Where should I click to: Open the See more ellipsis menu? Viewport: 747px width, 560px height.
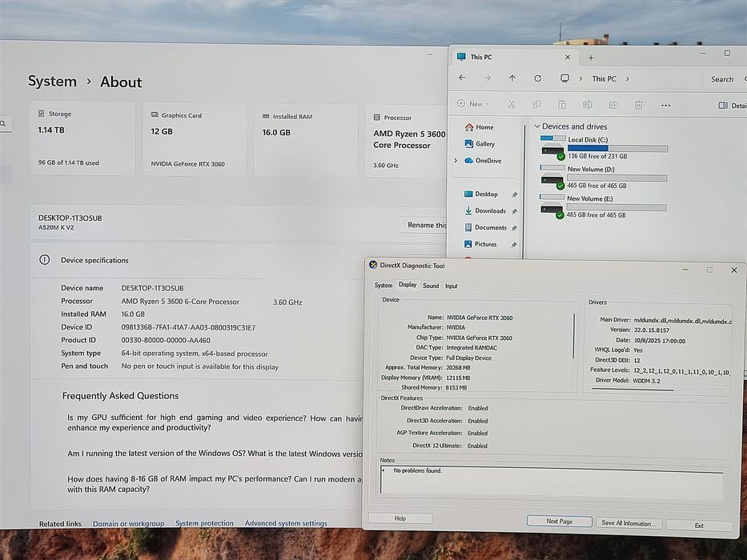pos(665,106)
